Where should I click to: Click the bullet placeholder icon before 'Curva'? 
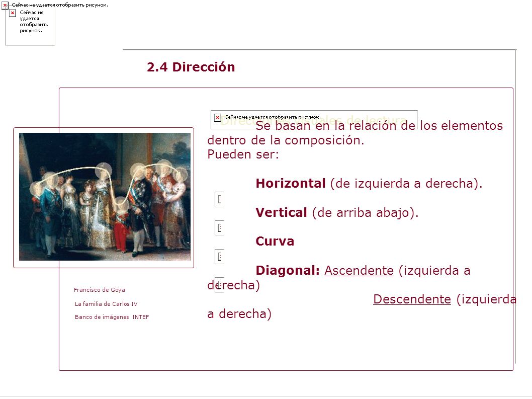pos(219,228)
